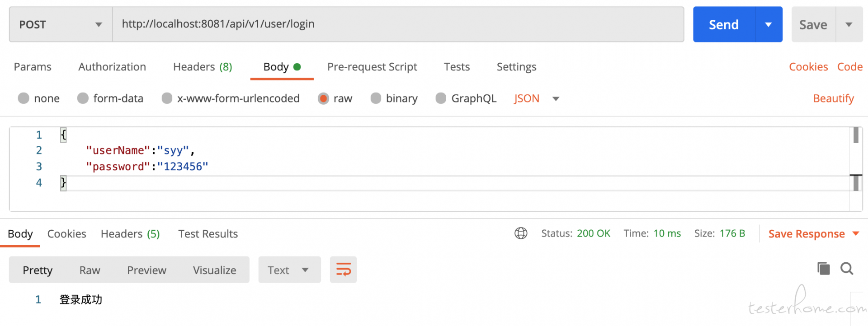868x326 pixels.
Task: Click the 176 B size value
Action: [x=732, y=233]
